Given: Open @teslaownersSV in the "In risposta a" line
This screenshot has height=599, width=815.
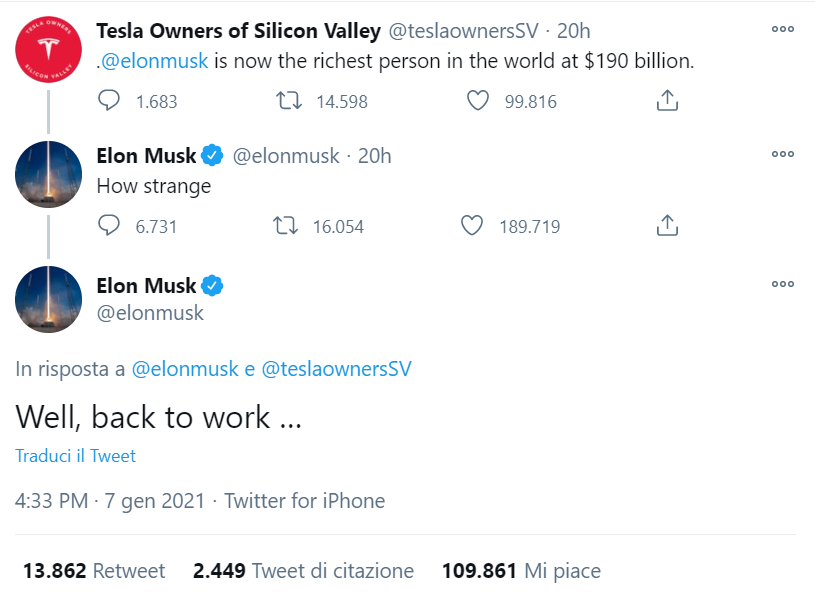Looking at the screenshot, I should (336, 369).
